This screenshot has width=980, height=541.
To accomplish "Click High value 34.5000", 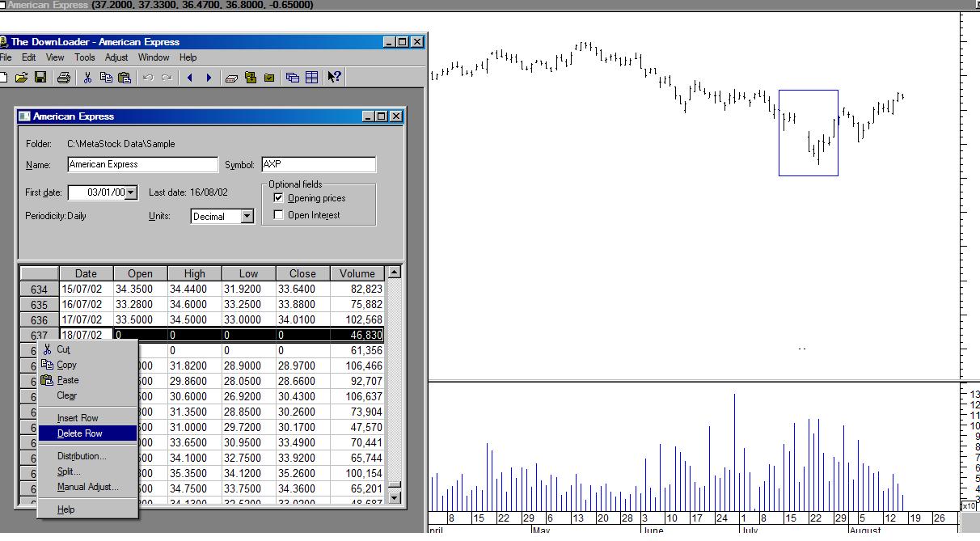I will pyautogui.click(x=194, y=319).
